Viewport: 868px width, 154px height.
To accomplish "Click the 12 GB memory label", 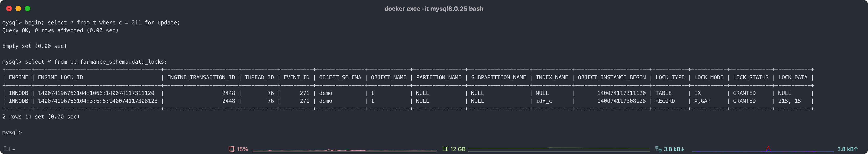I will click(458, 149).
